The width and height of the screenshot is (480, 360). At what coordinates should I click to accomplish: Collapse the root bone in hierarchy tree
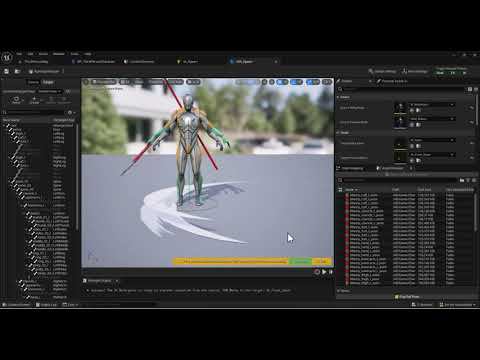coord(5,126)
